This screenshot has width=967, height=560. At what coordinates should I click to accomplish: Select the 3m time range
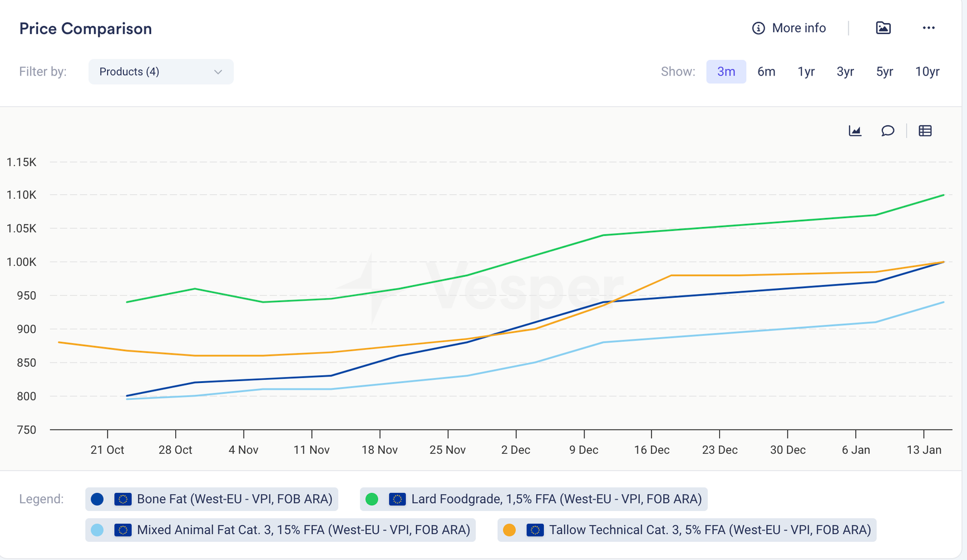[x=726, y=72]
